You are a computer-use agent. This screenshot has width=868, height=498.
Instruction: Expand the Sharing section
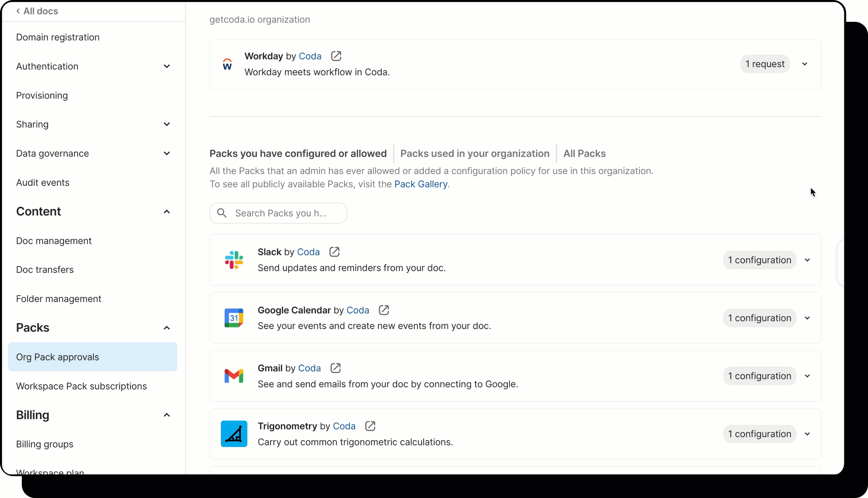pos(167,124)
